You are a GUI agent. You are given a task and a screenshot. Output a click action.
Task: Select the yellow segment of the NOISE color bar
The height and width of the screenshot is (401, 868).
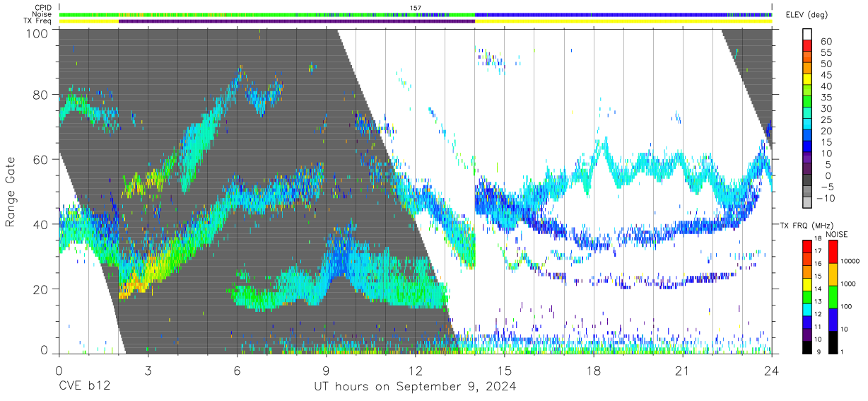click(833, 274)
